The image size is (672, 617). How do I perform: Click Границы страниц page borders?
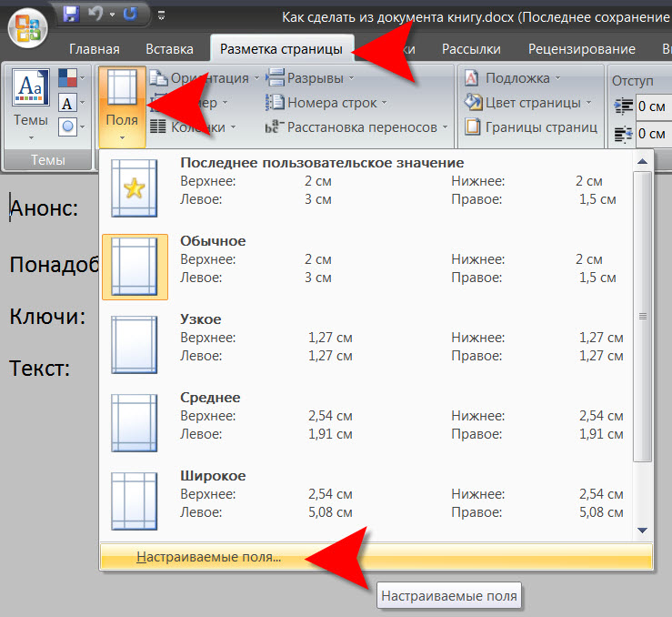click(531, 126)
